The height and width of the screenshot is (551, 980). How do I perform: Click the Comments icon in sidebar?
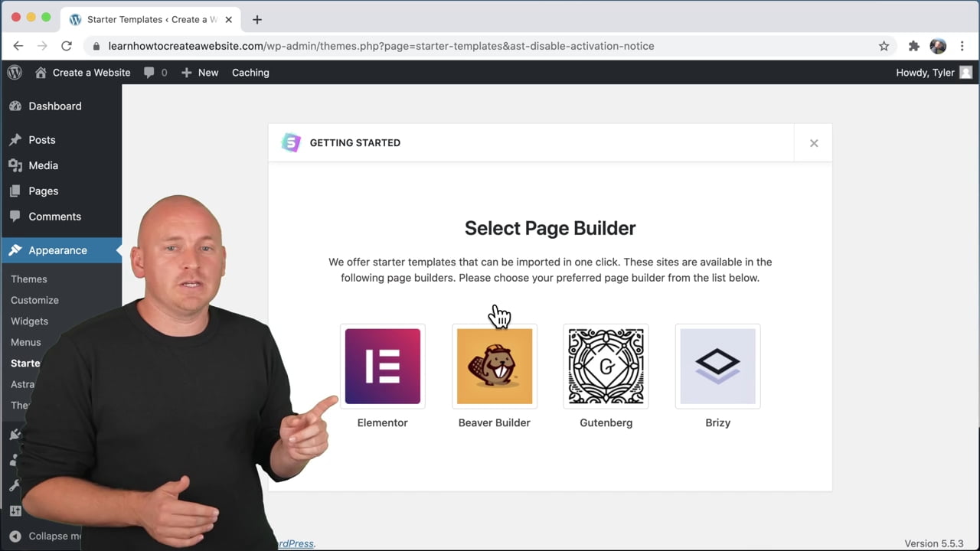coord(15,217)
